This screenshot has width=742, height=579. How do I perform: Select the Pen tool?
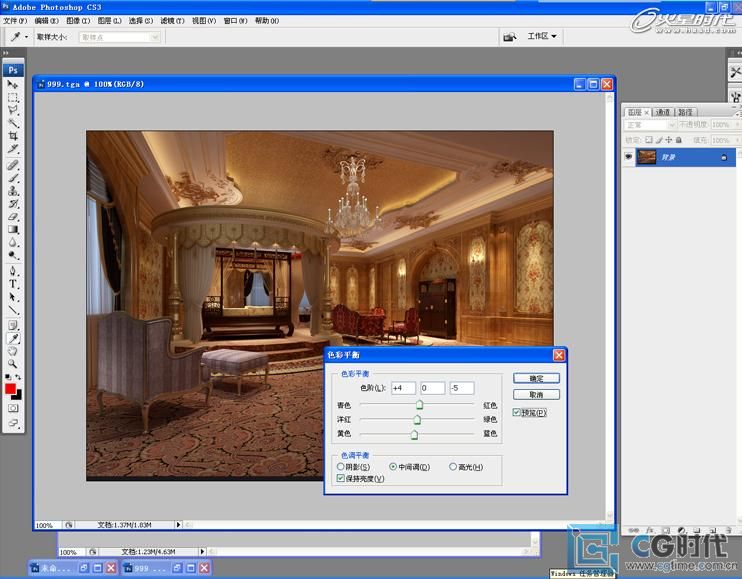(13, 271)
